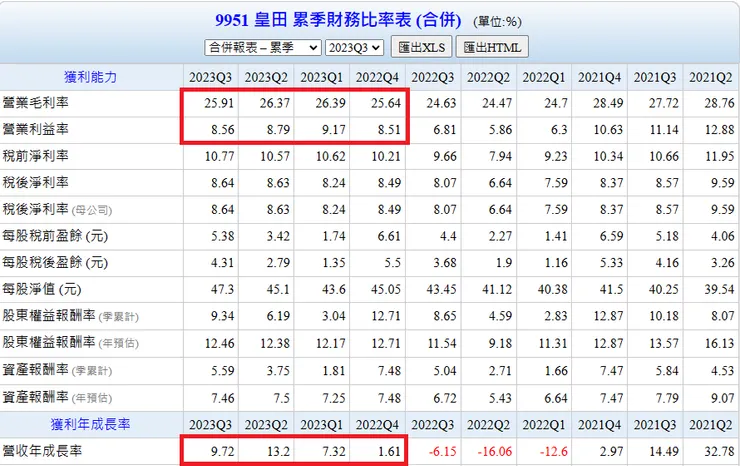Click gross margin value 28.76
The width and height of the screenshot is (740, 466).
coord(720,103)
